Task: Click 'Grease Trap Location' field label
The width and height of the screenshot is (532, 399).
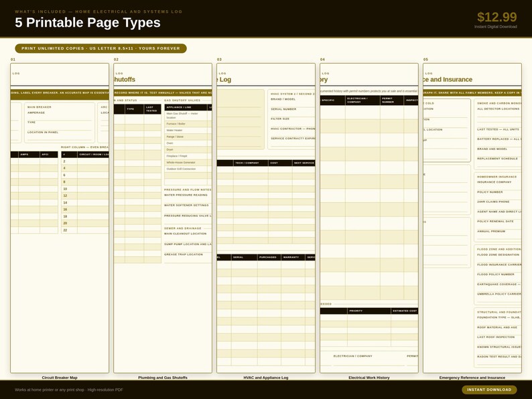Action: coord(183,254)
